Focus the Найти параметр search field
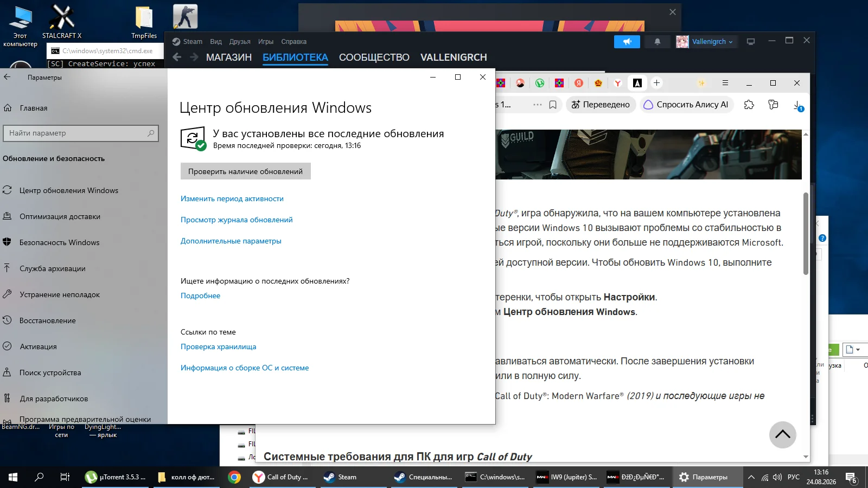 click(x=81, y=133)
